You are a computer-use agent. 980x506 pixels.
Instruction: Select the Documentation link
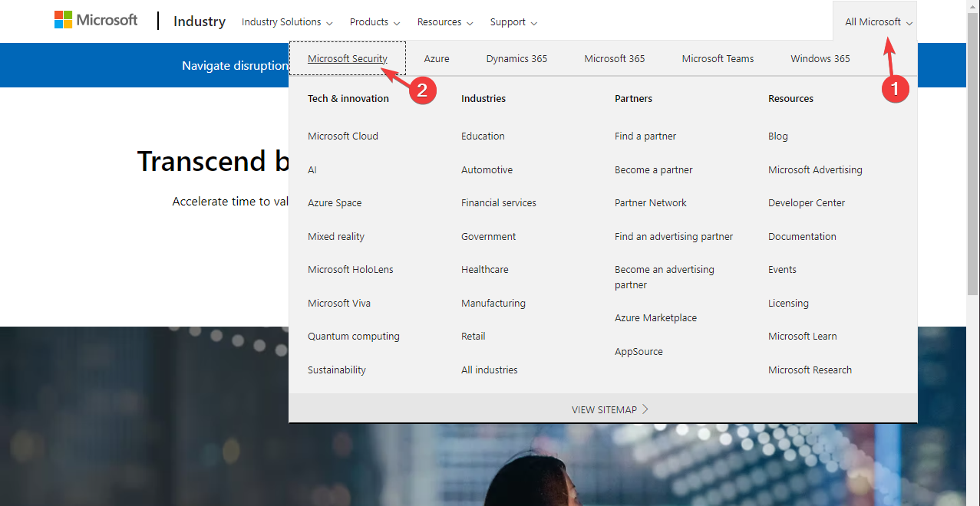tap(802, 237)
